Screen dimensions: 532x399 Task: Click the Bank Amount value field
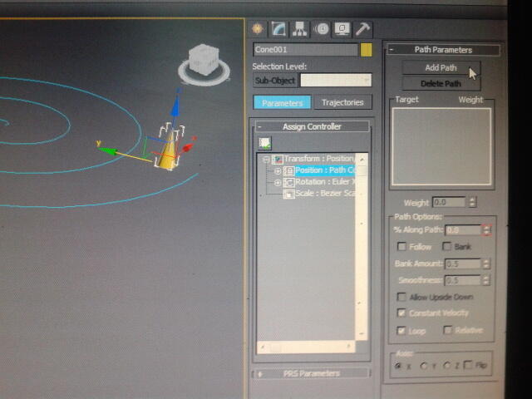tap(462, 264)
